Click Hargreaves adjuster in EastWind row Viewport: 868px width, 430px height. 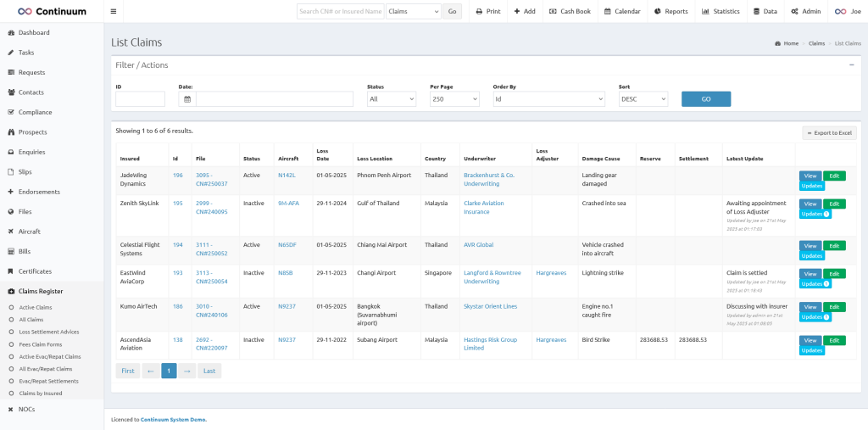coord(551,272)
